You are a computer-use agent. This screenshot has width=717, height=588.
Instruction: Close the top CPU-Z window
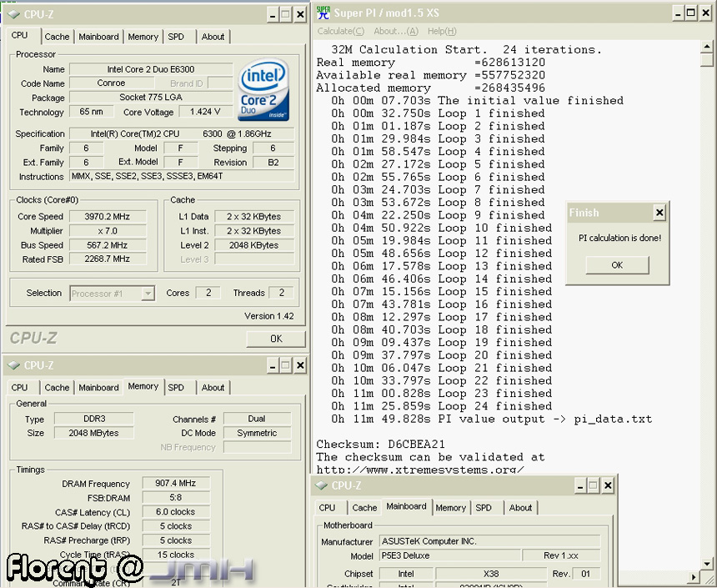tap(300, 15)
